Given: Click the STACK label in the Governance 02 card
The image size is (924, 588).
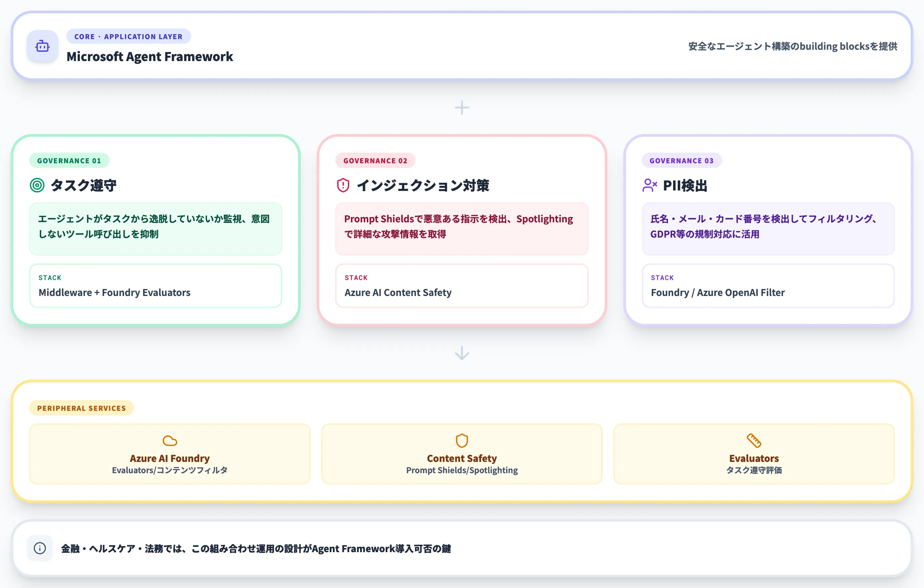Looking at the screenshot, I should pyautogui.click(x=356, y=277).
